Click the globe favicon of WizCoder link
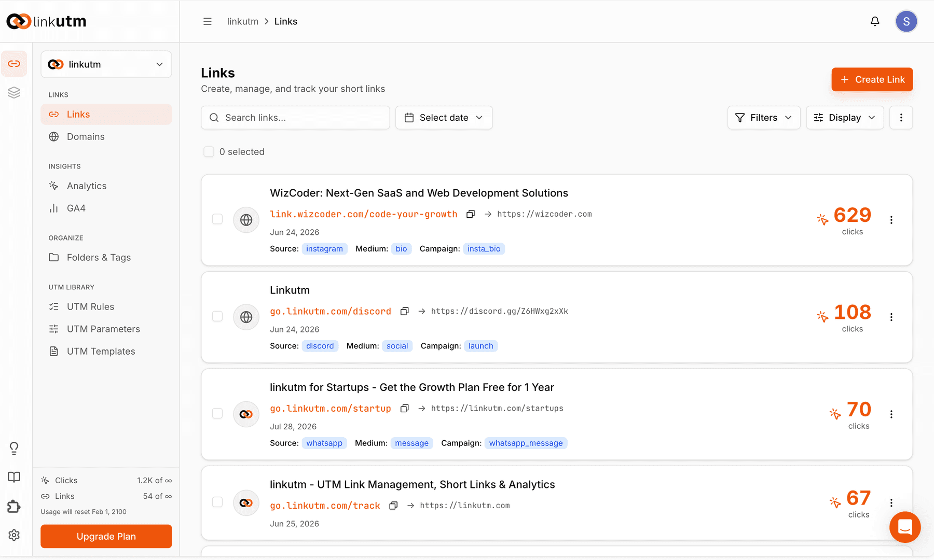Screen dimensions: 934x560 tap(246, 220)
